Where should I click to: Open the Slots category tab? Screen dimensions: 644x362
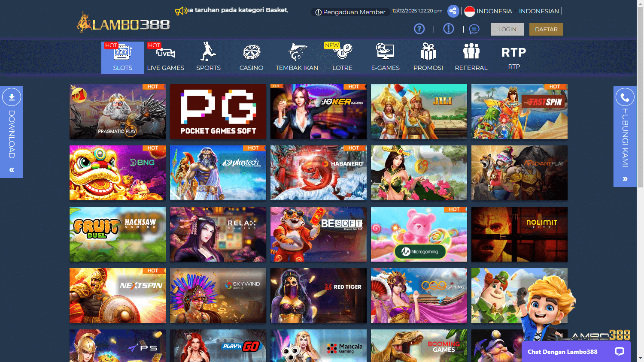(x=123, y=57)
